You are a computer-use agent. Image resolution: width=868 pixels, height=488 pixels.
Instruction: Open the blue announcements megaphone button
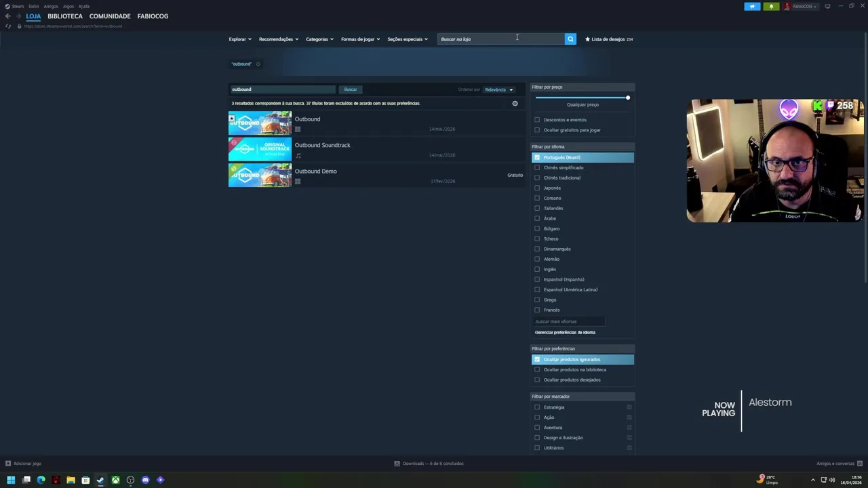tap(752, 6)
